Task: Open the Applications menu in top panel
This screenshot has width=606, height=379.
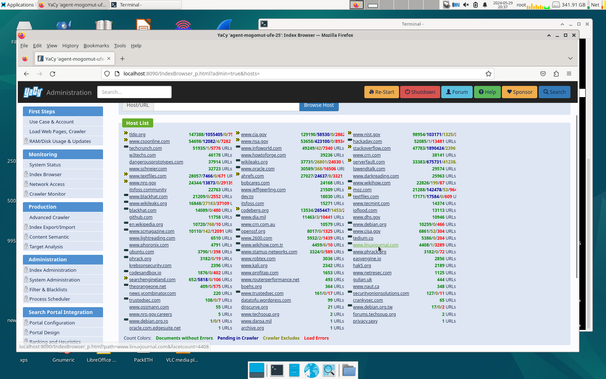Action: [x=17, y=5]
